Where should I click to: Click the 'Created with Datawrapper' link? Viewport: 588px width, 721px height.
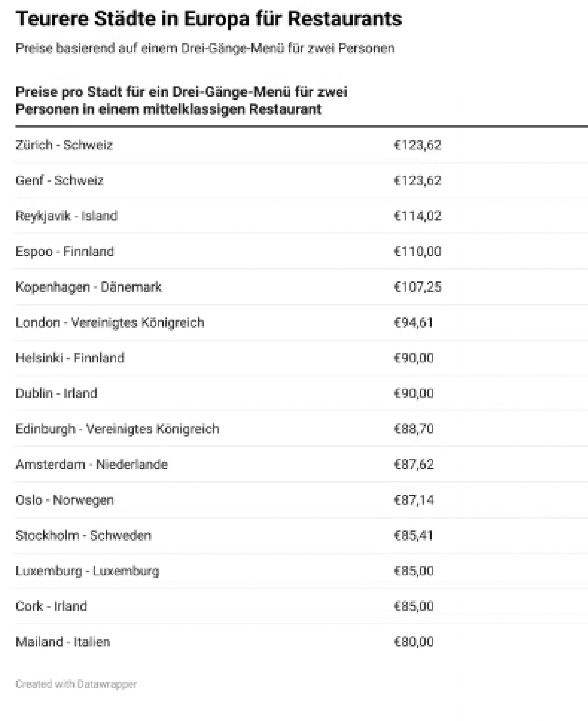(76, 684)
